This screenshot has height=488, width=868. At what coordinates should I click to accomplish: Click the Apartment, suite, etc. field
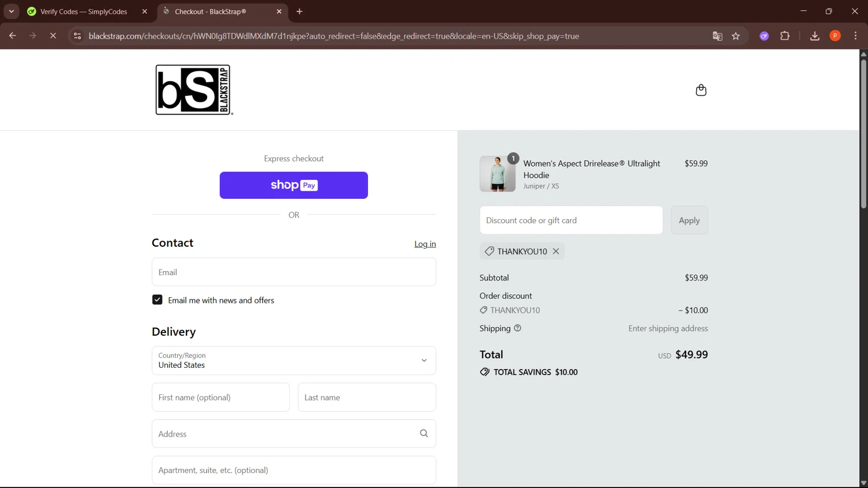(294, 470)
